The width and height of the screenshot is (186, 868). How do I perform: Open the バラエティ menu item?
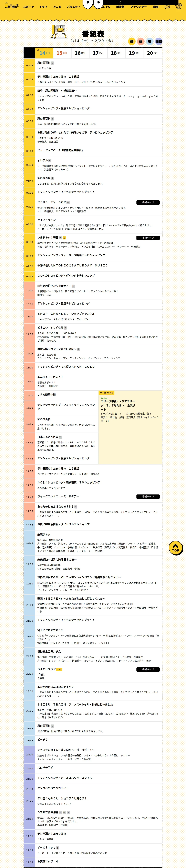pyautogui.click(x=73, y=7)
